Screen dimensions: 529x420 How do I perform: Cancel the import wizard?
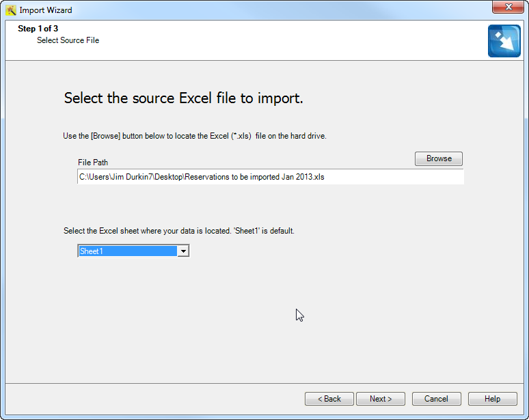(x=436, y=399)
